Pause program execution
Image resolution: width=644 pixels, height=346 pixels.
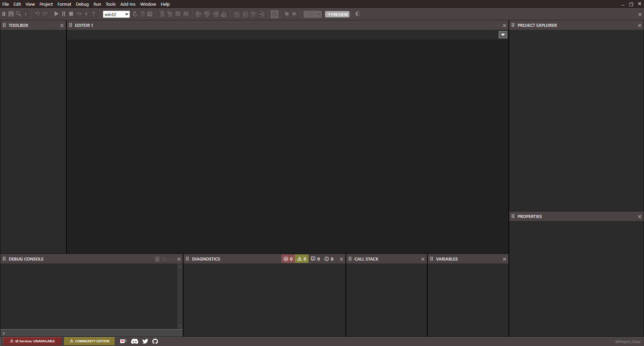coord(64,14)
